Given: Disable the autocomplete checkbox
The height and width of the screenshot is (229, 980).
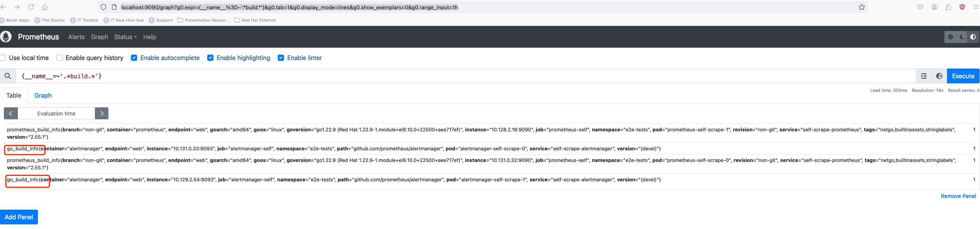Looking at the screenshot, I should (x=134, y=58).
